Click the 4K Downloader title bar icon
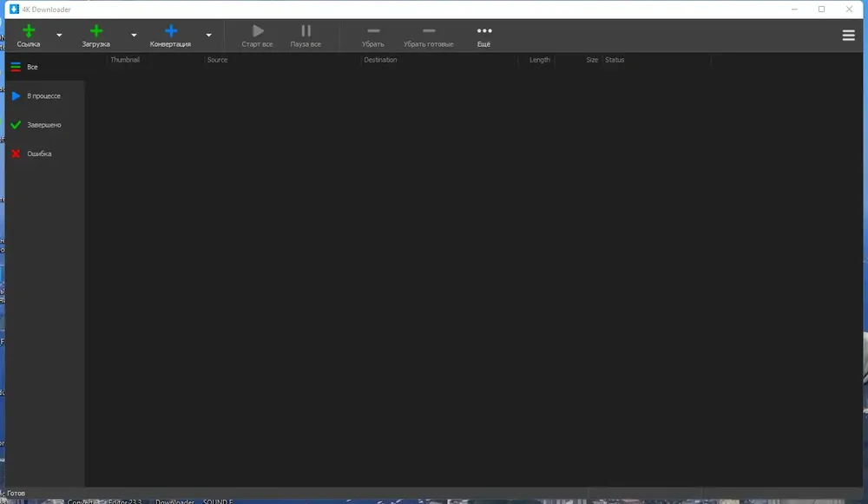Screen dimensions: 868x504 [15, 10]
